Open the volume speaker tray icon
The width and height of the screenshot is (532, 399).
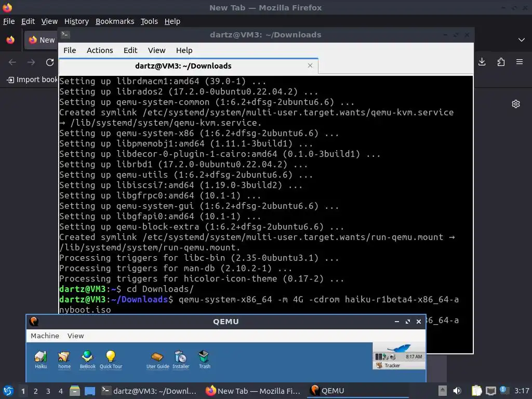pos(457,391)
